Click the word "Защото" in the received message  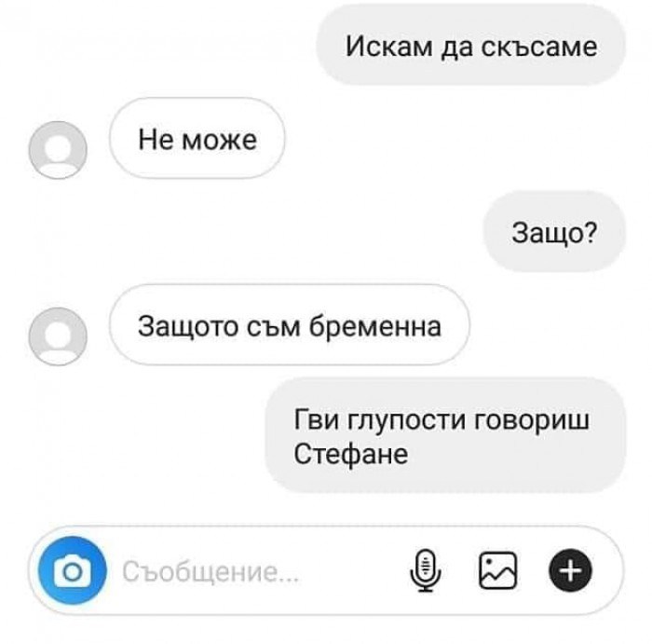click(188, 326)
